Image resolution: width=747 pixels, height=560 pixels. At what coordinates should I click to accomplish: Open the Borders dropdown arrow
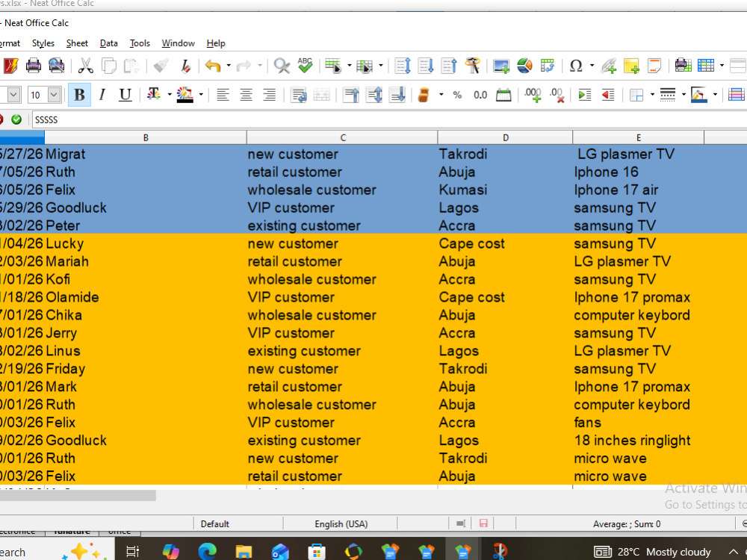coord(652,95)
